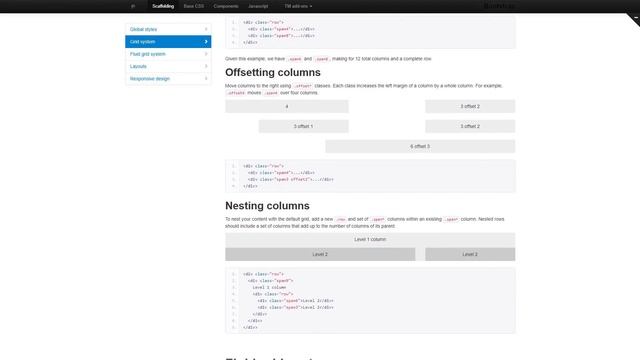Image resolution: width=640 pixels, height=360 pixels.
Task: Click the chevron beside Global styles
Action: tap(206, 29)
